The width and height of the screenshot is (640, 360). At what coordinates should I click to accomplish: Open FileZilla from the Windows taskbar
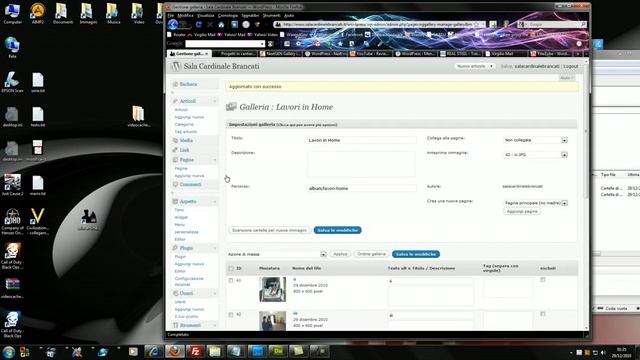click(195, 351)
